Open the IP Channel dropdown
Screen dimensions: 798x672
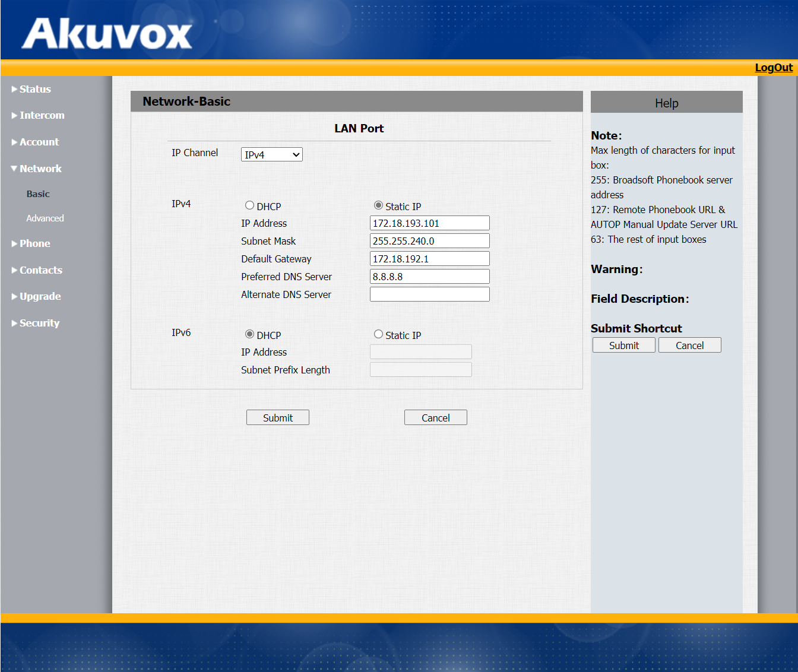[271, 154]
